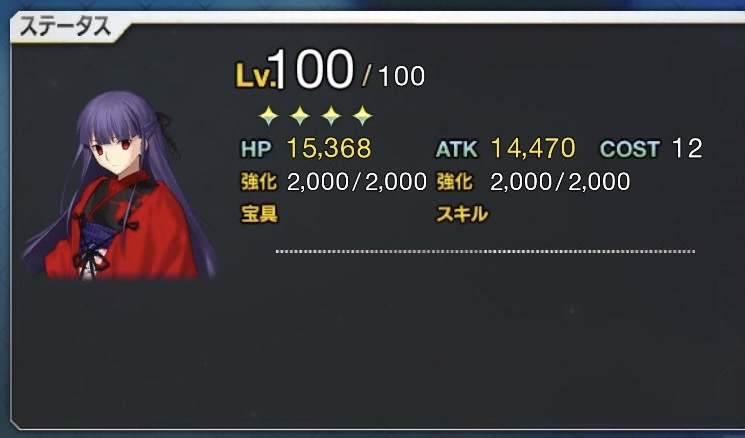
Task: Click the HP value 15,368
Action: tap(329, 148)
